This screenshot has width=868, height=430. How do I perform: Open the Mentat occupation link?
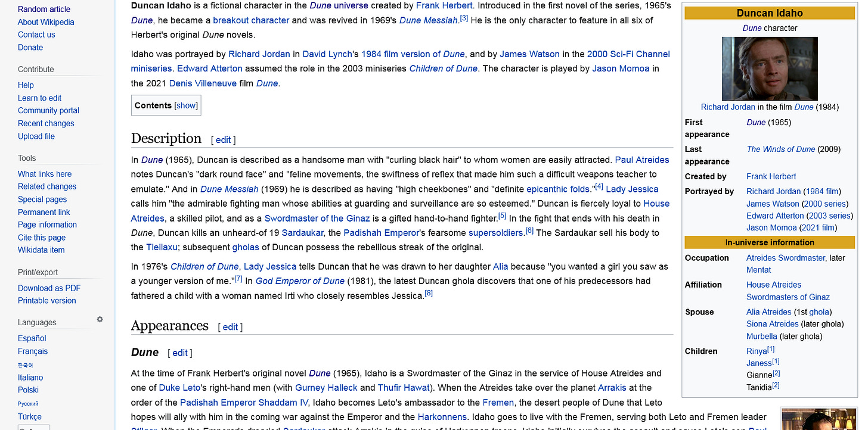pos(759,270)
